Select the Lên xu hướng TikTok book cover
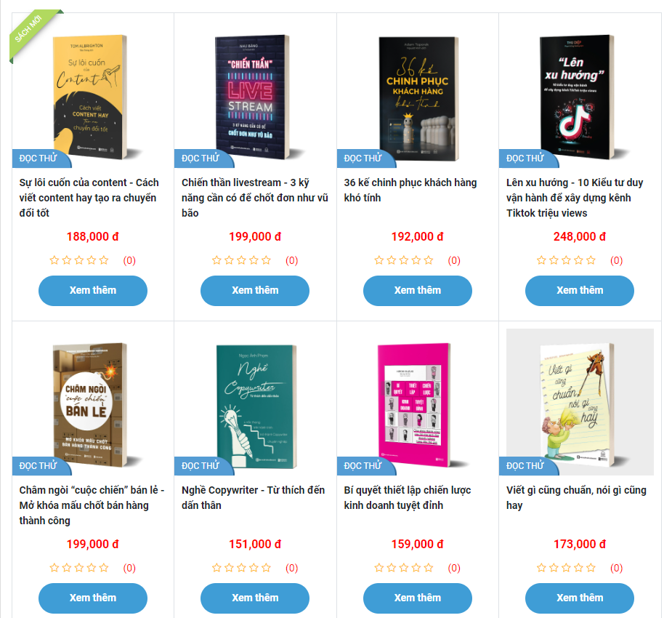This screenshot has width=672, height=618. 580,97
